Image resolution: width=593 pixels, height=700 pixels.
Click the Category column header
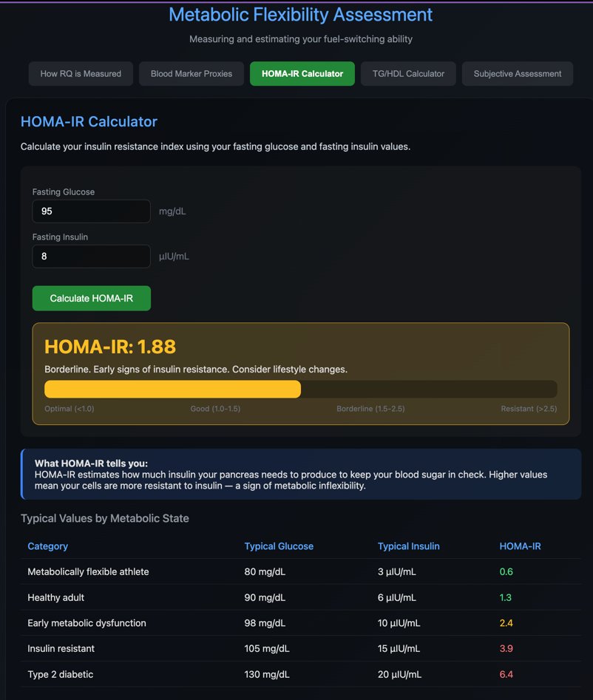pyautogui.click(x=48, y=546)
